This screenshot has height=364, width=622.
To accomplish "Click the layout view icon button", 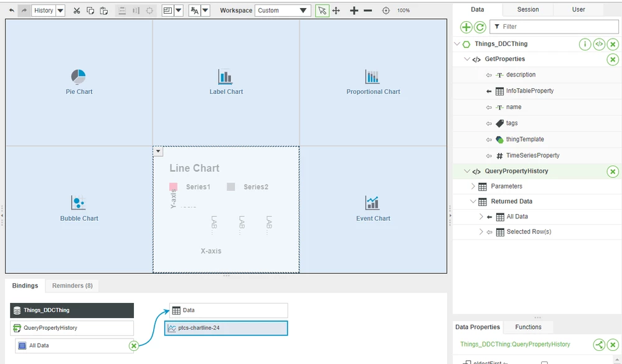I will [x=168, y=11].
